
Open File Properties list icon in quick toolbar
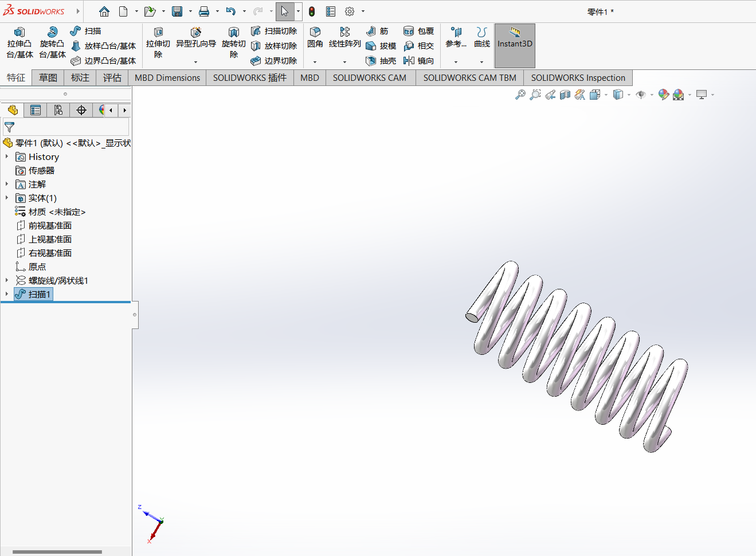331,11
